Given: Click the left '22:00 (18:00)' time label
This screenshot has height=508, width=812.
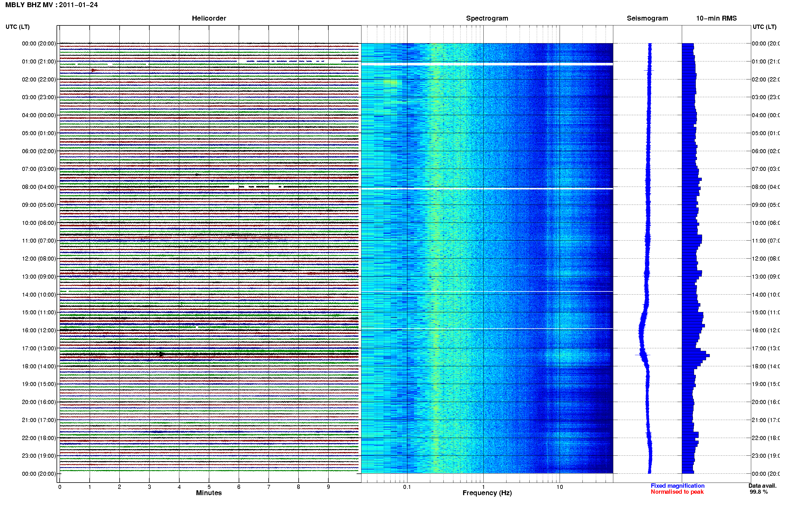Looking at the screenshot, I should pos(39,438).
